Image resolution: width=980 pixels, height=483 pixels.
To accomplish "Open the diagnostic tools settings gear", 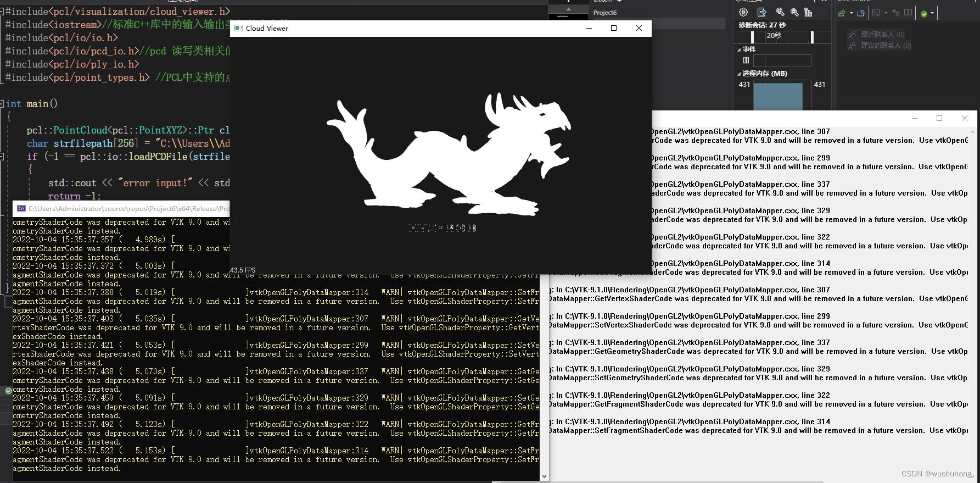I will (743, 12).
